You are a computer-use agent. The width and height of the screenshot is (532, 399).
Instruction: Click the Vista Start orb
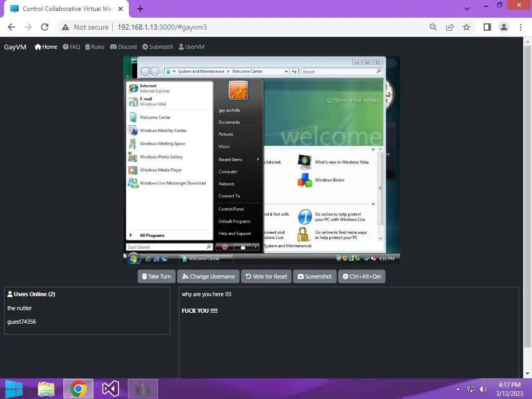point(134,259)
